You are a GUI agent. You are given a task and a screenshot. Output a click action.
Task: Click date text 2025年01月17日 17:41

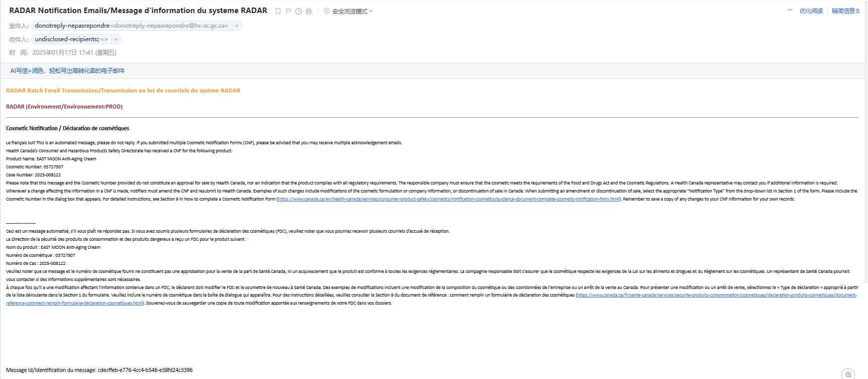63,53
